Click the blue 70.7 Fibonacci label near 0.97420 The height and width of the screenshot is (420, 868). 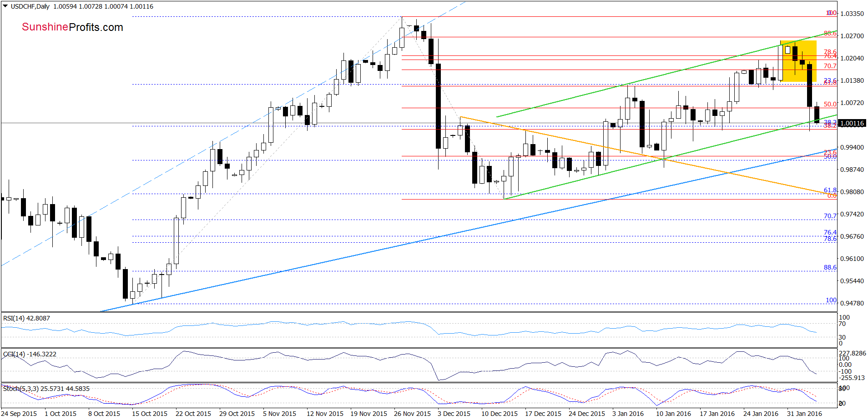tap(830, 216)
